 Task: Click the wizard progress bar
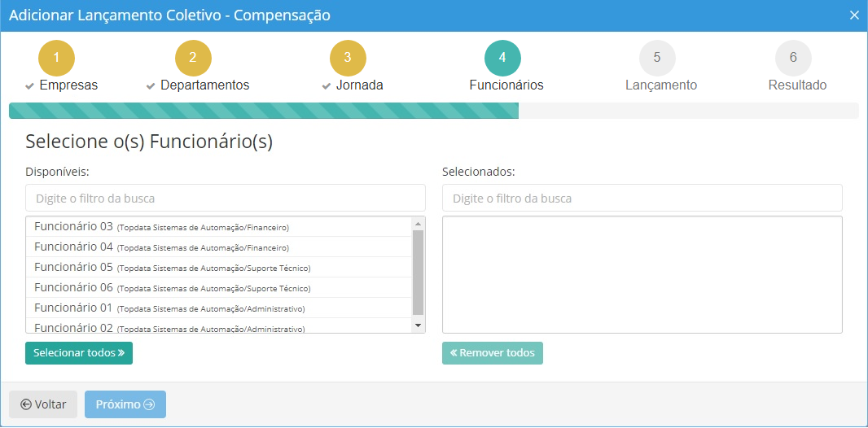coord(433,111)
